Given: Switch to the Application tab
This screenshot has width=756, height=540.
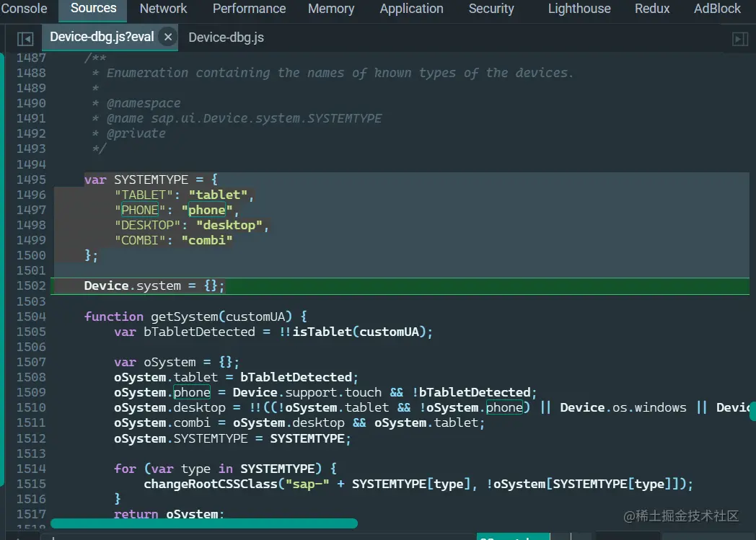Looking at the screenshot, I should [411, 9].
